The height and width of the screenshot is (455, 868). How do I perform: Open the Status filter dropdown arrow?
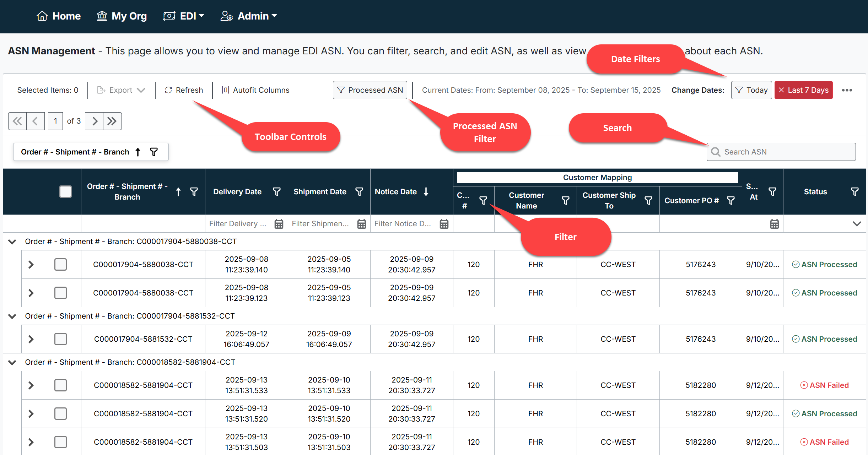coord(857,224)
